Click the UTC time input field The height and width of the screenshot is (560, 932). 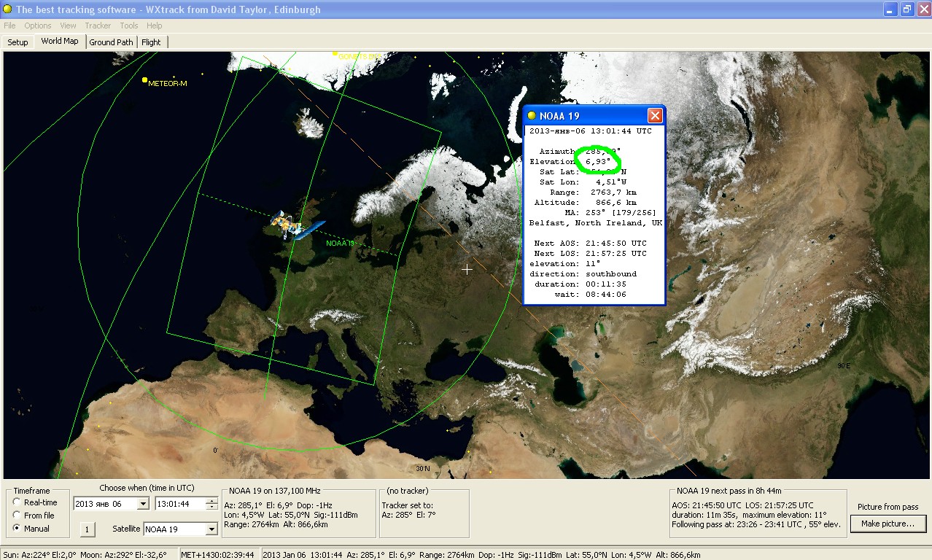[x=179, y=504]
